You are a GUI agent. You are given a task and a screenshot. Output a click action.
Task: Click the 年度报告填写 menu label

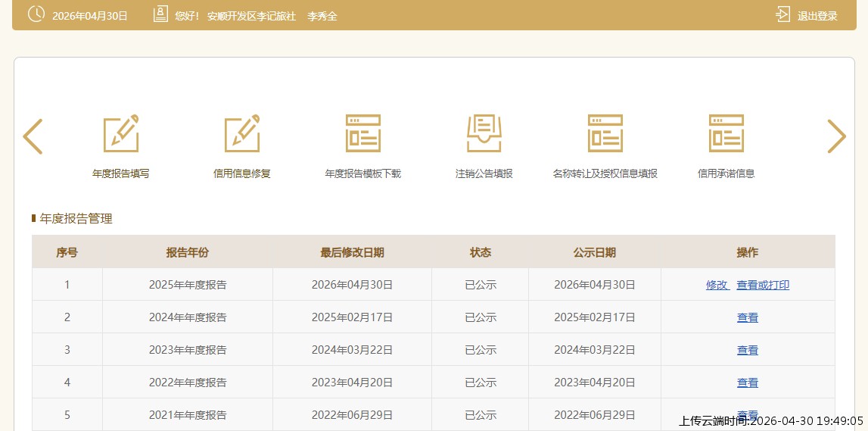(121, 173)
